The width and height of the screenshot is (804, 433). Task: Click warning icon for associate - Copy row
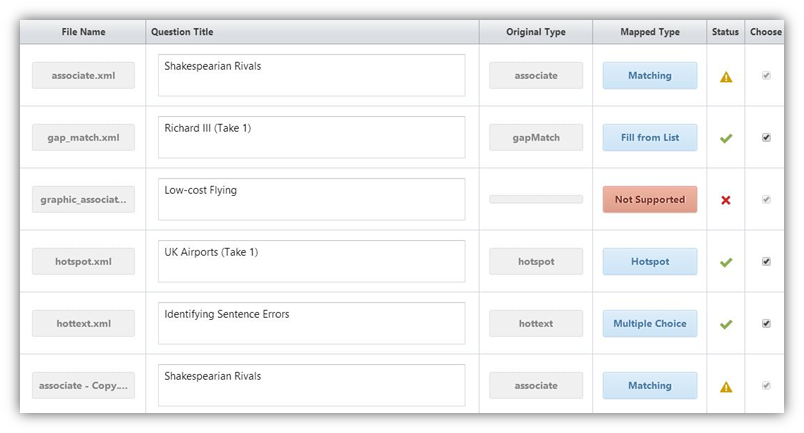click(x=726, y=387)
